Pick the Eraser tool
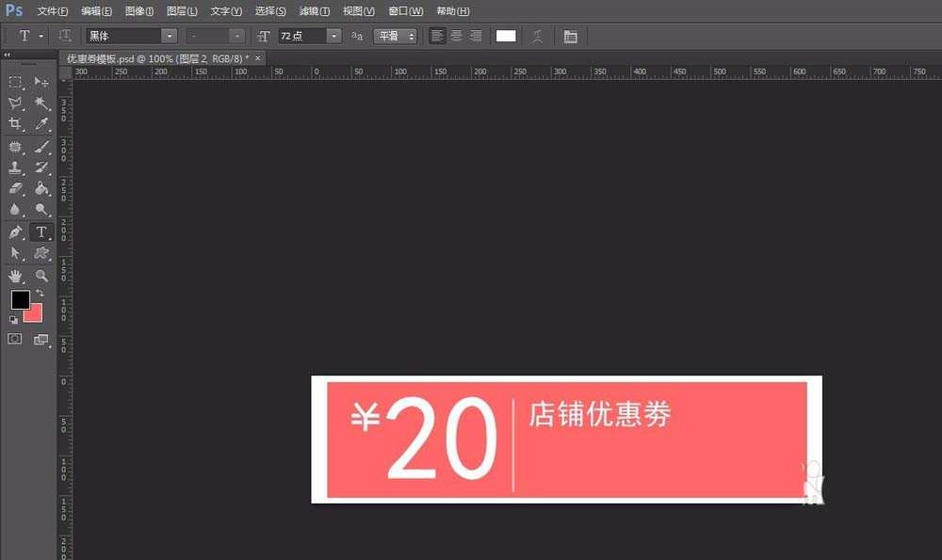This screenshot has height=560, width=942. [15, 188]
